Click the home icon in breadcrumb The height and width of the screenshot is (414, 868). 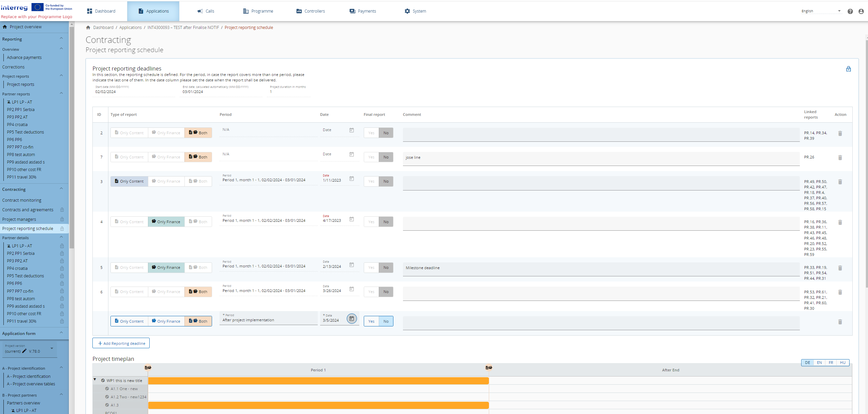pyautogui.click(x=88, y=28)
